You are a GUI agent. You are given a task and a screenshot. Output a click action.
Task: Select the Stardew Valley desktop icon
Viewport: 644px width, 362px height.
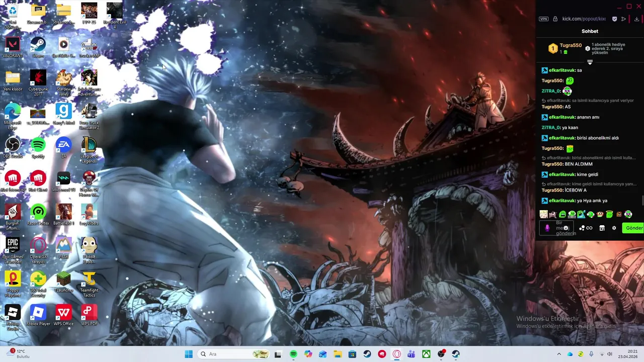(63, 83)
